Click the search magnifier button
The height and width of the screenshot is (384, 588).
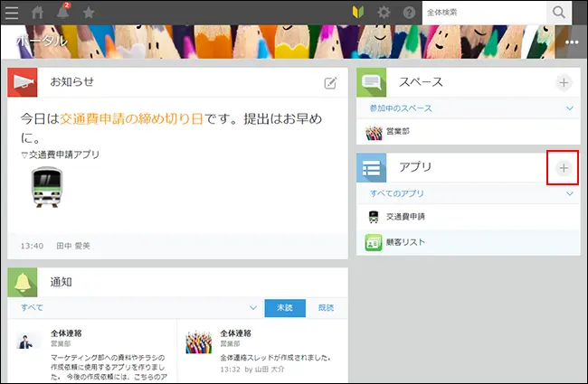[559, 13]
